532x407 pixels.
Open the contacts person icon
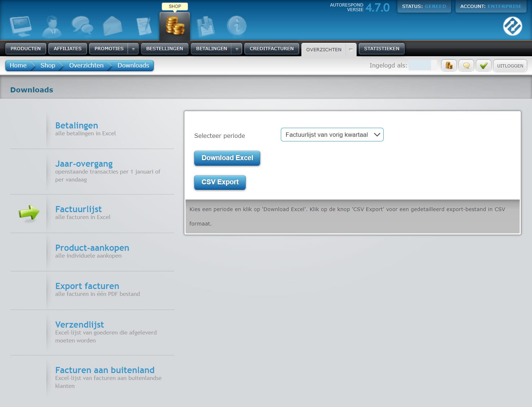pos(52,26)
